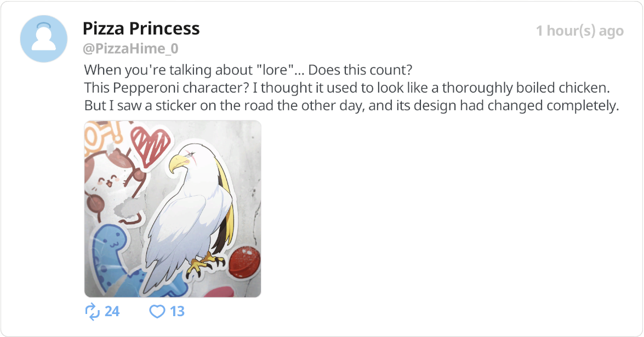Open the attached sticker image

[173, 209]
